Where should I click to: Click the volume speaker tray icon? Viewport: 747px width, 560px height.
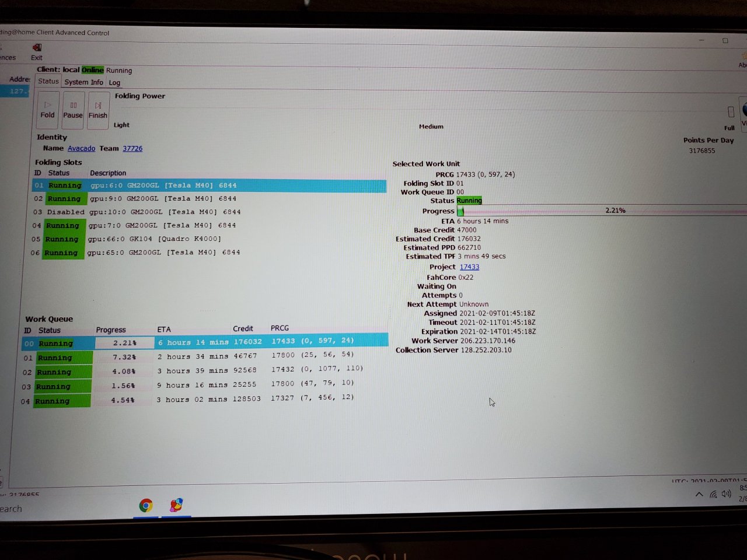[x=727, y=494]
